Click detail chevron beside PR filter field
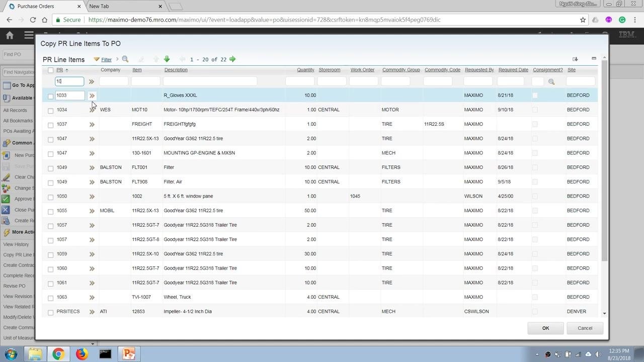The width and height of the screenshot is (644, 362). click(x=91, y=81)
